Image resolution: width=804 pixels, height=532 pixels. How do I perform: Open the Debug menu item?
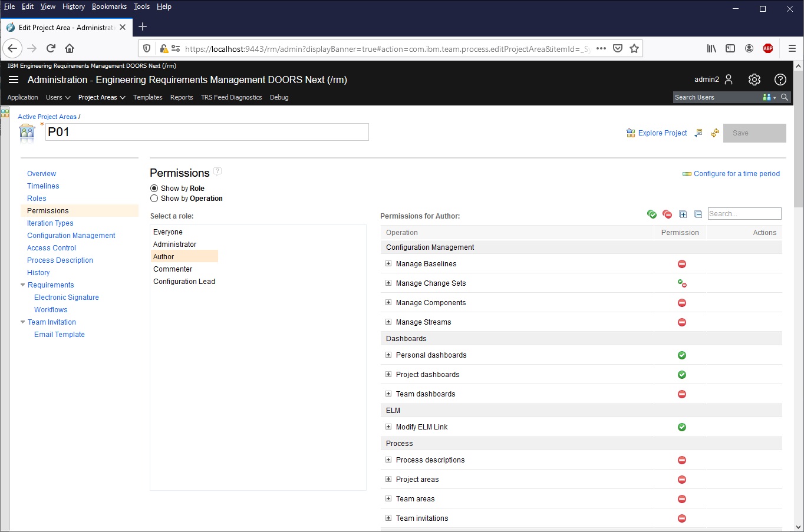tap(279, 97)
